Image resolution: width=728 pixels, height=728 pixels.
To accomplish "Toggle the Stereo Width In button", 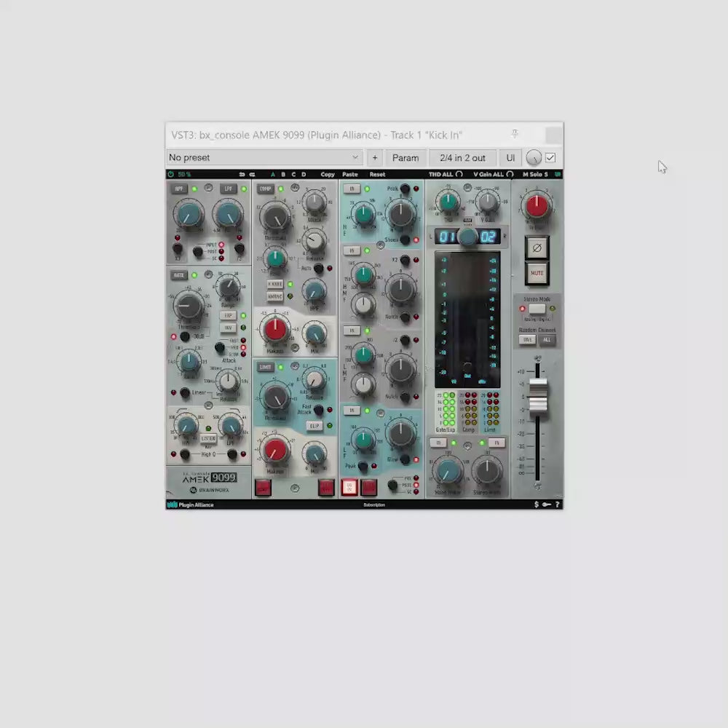I will coord(496,443).
